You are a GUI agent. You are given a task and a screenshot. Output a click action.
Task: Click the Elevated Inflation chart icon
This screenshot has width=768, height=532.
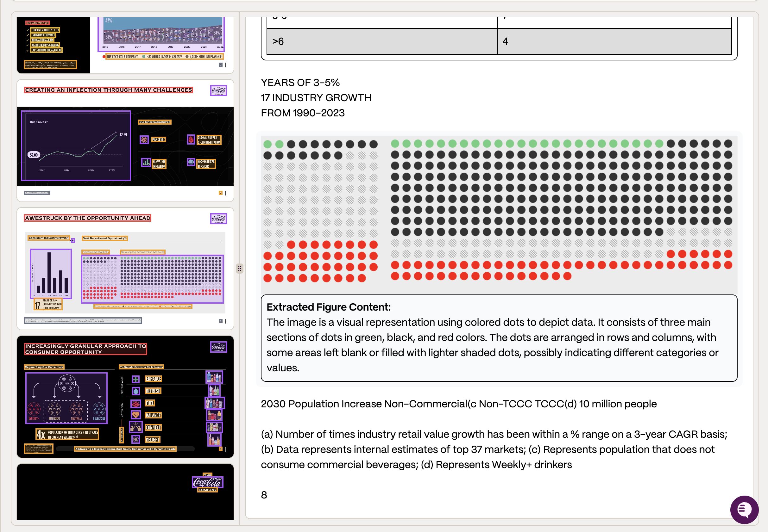click(x=146, y=162)
